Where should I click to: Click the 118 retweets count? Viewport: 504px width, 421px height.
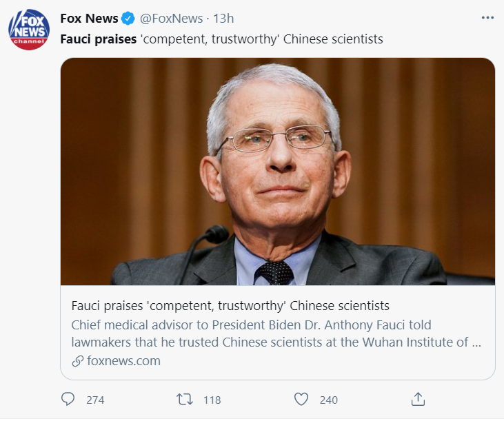tap(212, 400)
